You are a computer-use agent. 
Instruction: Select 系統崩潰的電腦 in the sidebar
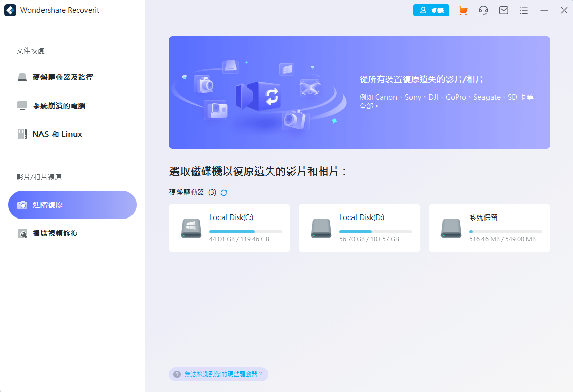72,106
